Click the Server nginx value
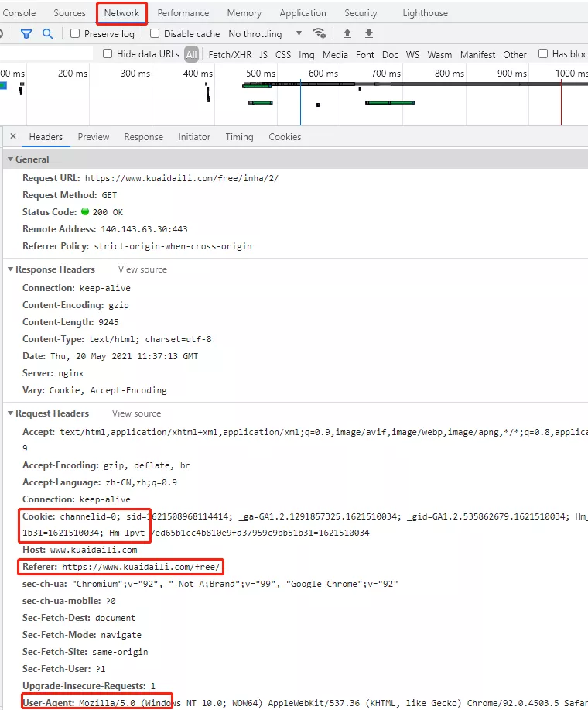 click(71, 373)
